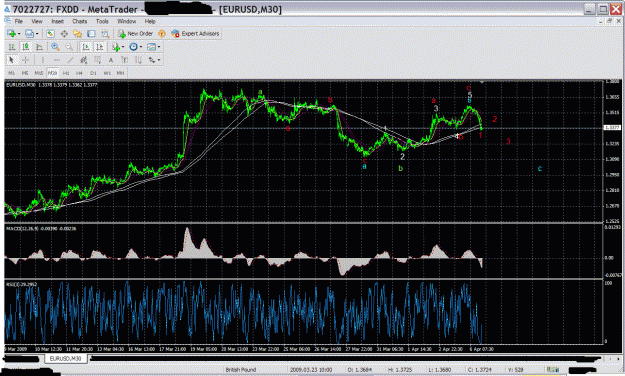Click the current price tag on price axis
625x376 pixels.
[x=612, y=128]
